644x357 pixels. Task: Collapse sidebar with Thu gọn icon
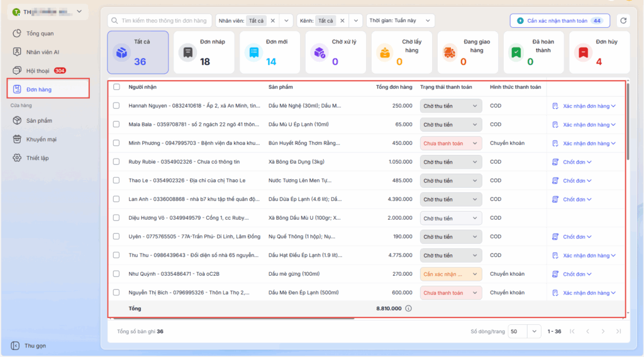(15, 346)
